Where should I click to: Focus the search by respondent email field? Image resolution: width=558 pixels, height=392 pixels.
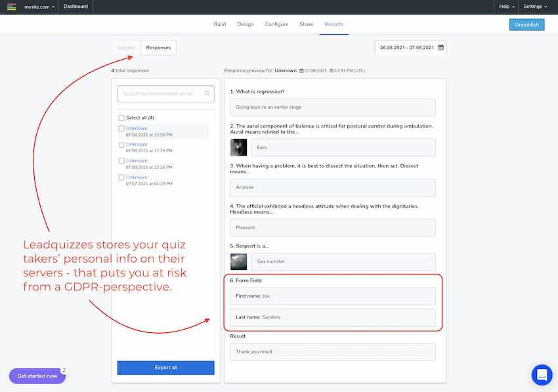click(165, 94)
